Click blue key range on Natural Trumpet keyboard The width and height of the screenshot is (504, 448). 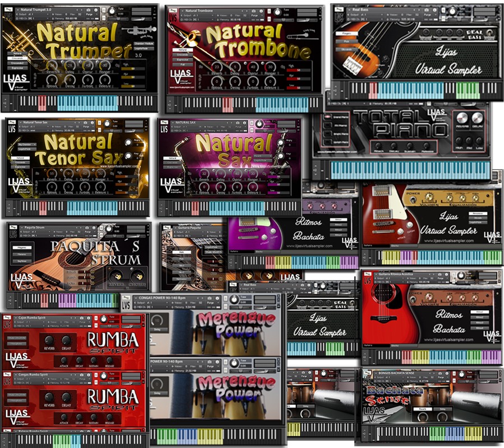point(87,103)
